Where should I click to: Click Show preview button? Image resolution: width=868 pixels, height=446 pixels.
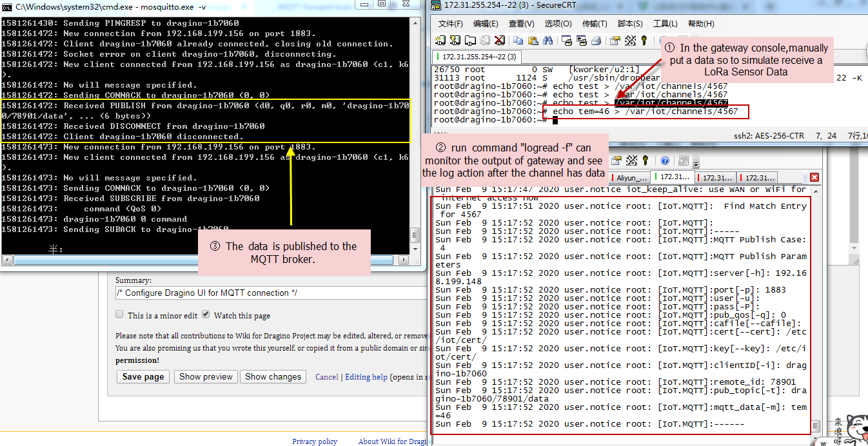(206, 377)
